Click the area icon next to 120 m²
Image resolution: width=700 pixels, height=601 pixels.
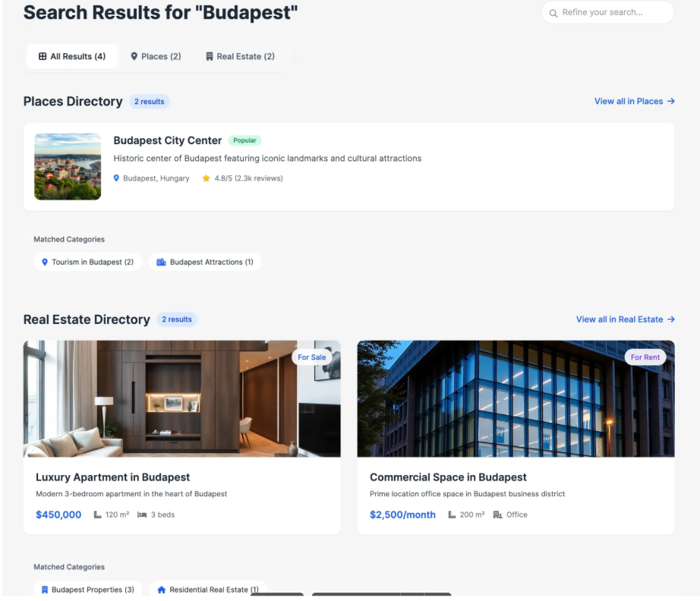coord(97,514)
